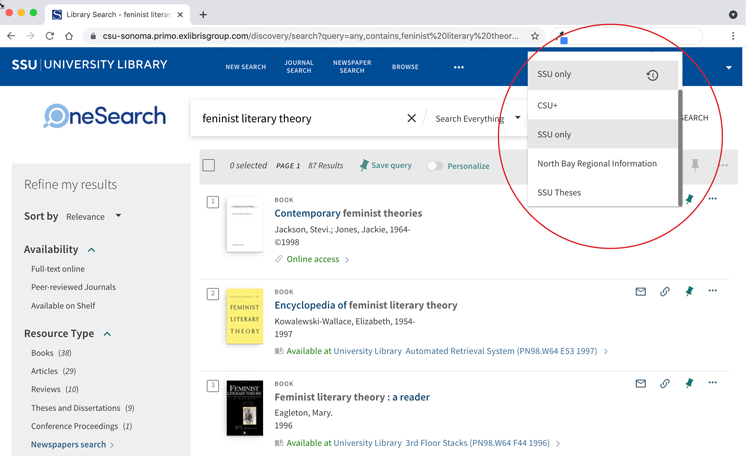This screenshot has width=750, height=456.
Task: Collapse the Availability facet section
Action: [x=91, y=250]
